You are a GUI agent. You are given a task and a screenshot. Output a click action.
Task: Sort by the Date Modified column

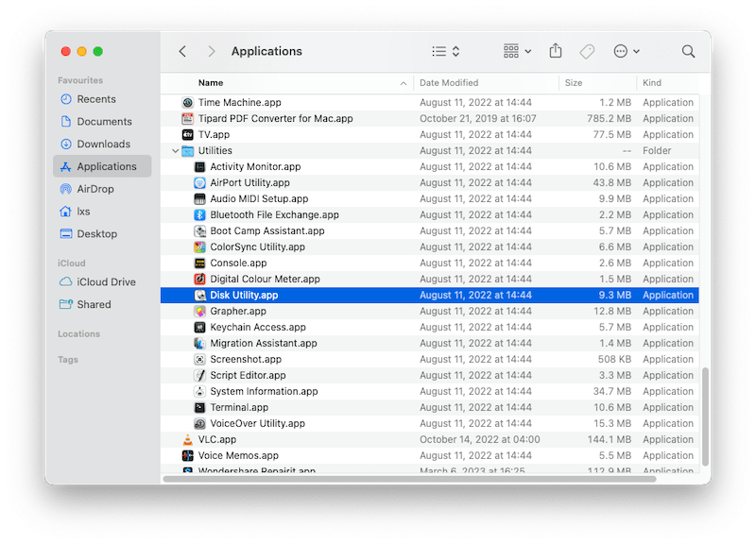click(486, 83)
